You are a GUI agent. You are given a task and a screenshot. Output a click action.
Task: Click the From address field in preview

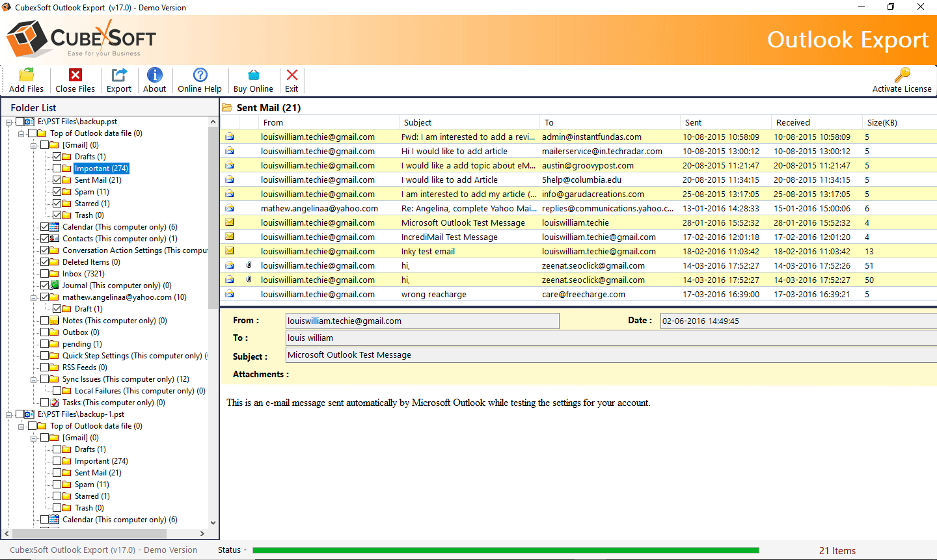(x=422, y=321)
